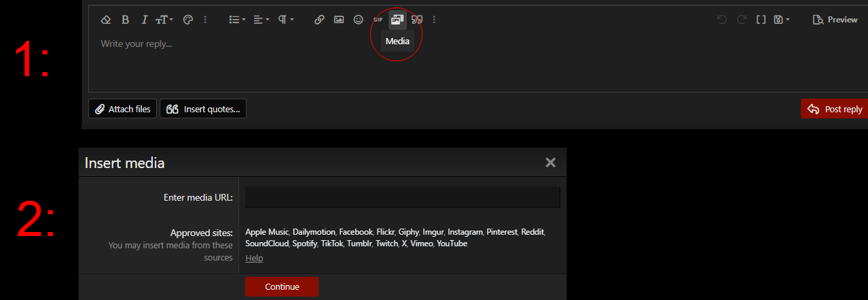
Task: Open the text alignment dropdown
Action: coord(261,20)
